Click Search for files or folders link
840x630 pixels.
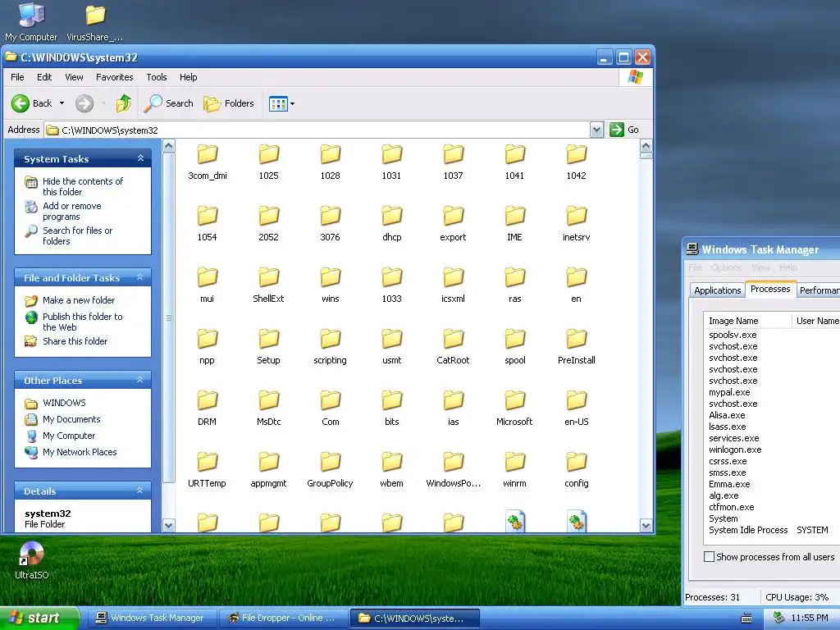77,235
